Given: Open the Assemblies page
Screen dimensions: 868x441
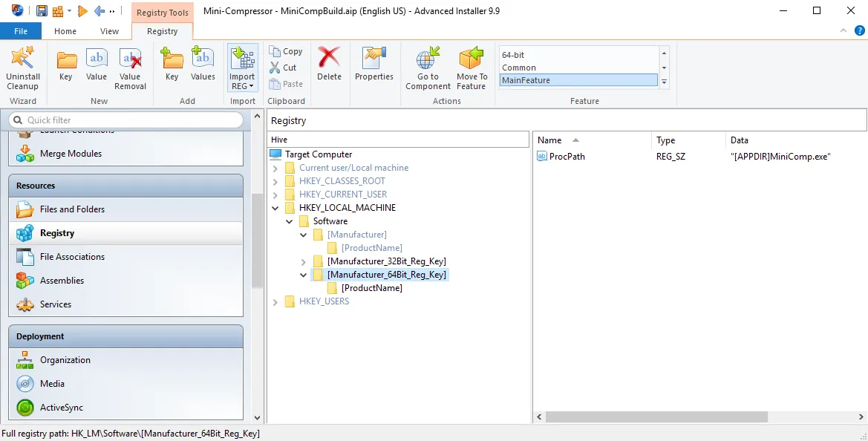Looking at the screenshot, I should pyautogui.click(x=125, y=281).
